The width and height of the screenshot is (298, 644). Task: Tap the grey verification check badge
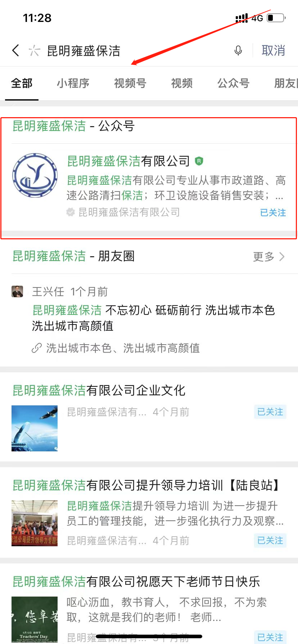(x=71, y=212)
